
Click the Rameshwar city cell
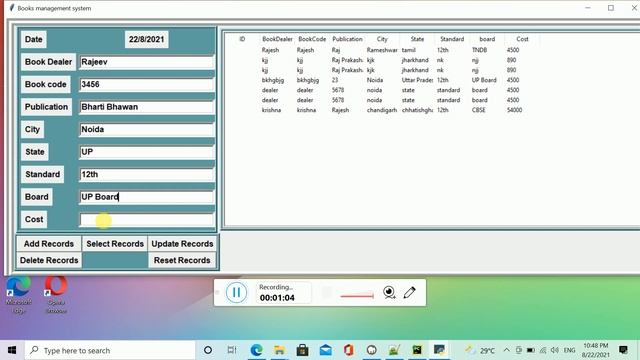coord(382,50)
